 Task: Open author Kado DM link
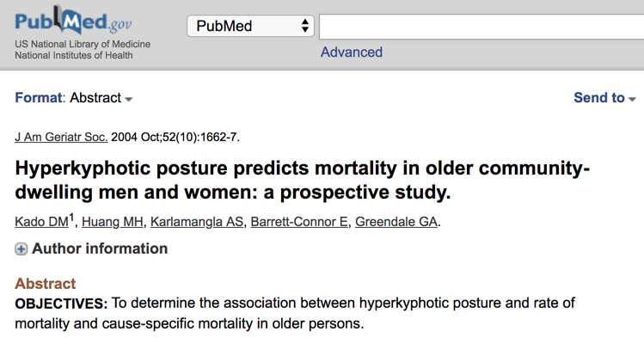tap(41, 221)
